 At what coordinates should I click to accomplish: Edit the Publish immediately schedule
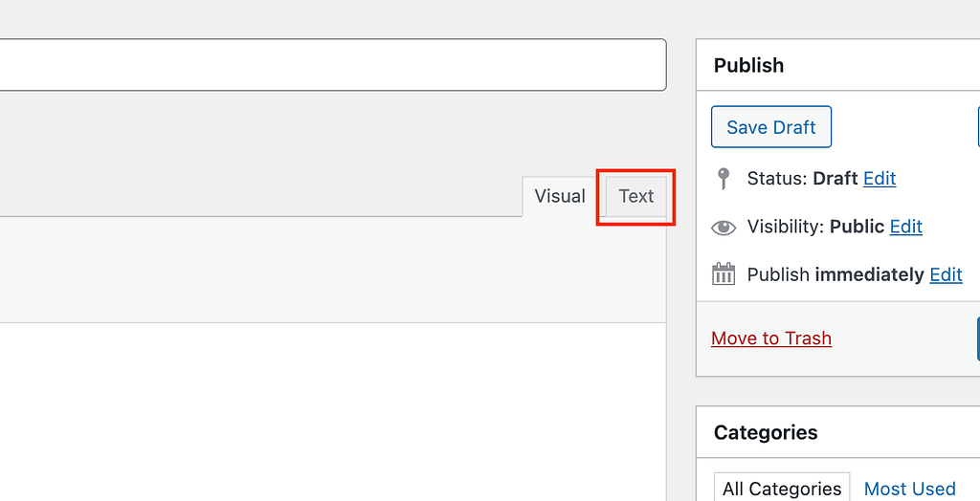(x=946, y=274)
